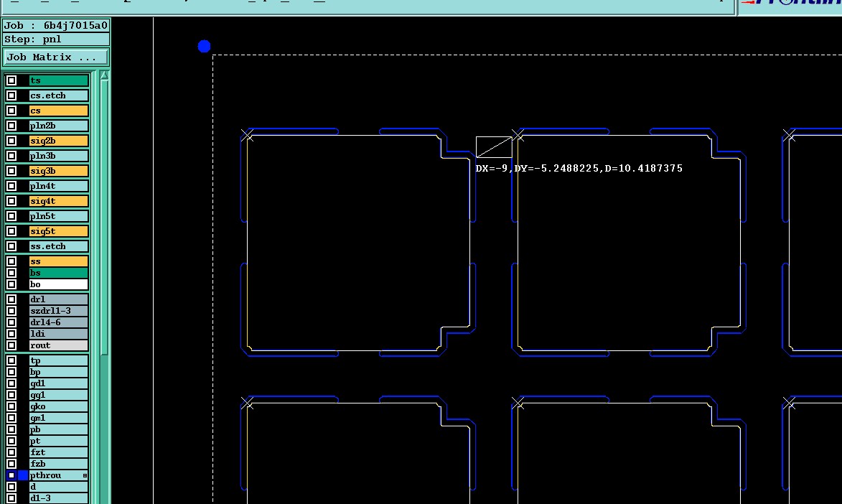Click the Job name text 6b4j7015a0

click(x=75, y=25)
